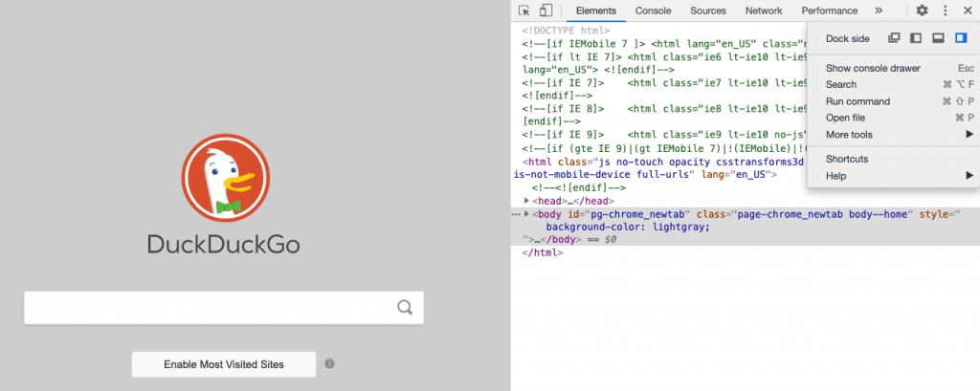Open DevTools settings gear

coord(922,11)
